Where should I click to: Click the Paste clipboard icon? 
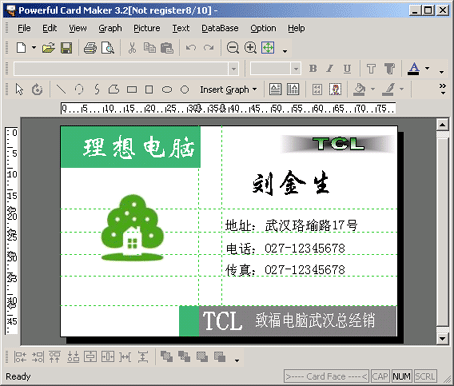pos(167,48)
